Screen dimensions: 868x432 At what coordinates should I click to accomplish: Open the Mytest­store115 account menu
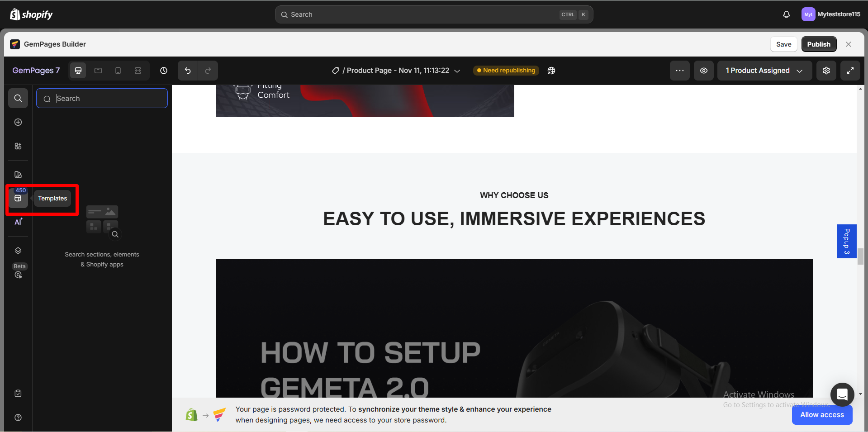830,14
